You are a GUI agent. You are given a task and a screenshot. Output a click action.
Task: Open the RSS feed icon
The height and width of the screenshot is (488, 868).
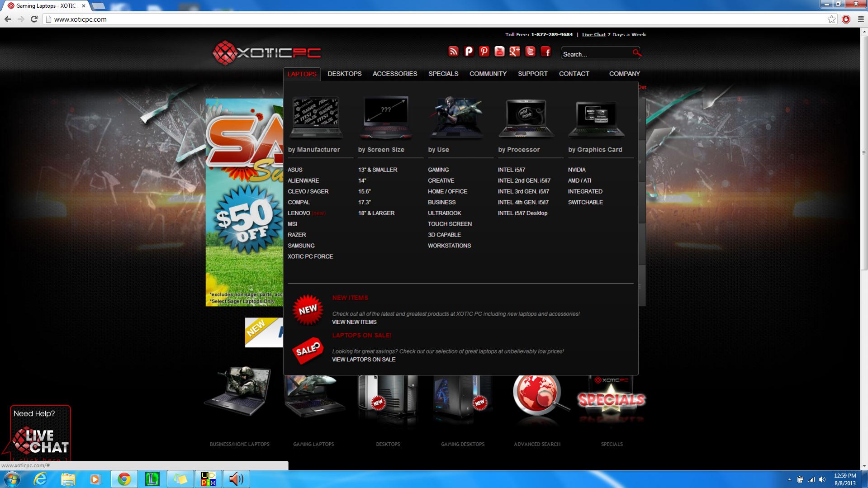pos(453,52)
